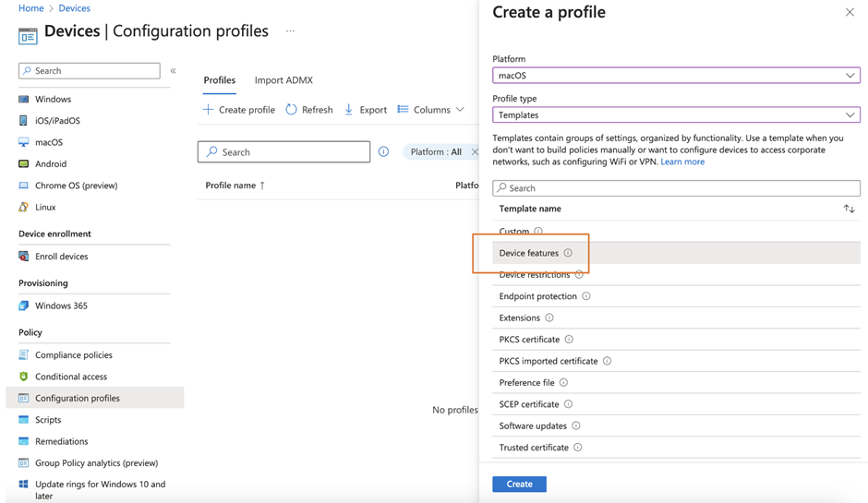The height and width of the screenshot is (503, 868).
Task: Click the info icon next to profile search
Action: click(x=383, y=151)
